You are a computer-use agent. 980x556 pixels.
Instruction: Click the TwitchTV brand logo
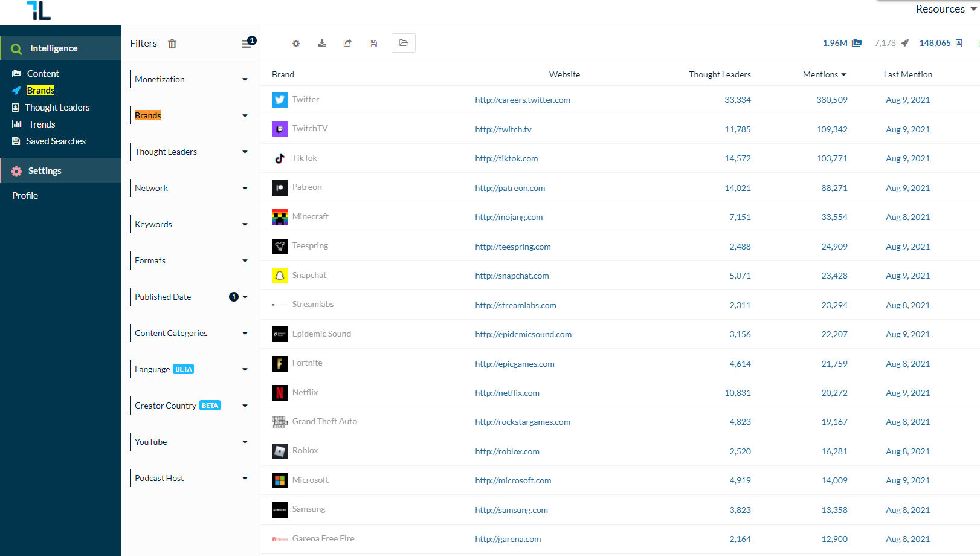point(280,129)
